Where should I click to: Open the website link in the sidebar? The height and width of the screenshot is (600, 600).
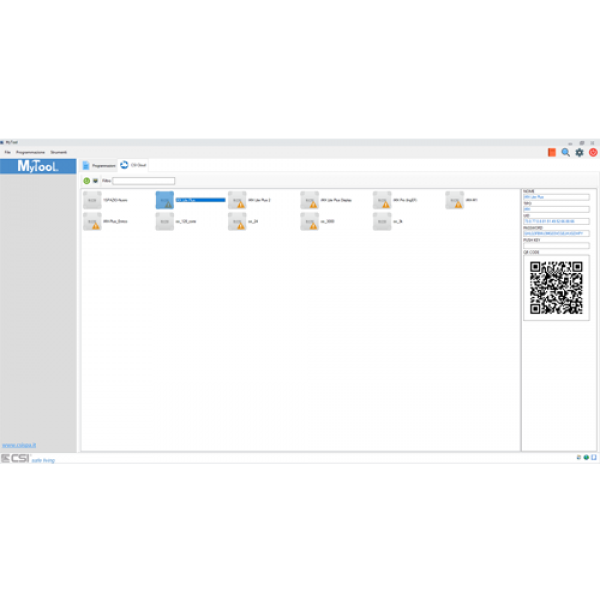click(20, 445)
